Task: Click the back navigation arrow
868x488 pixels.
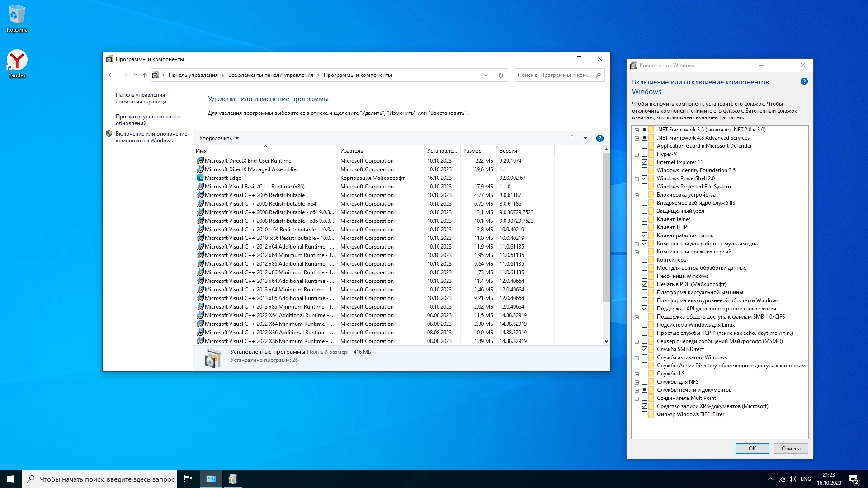Action: click(x=111, y=75)
